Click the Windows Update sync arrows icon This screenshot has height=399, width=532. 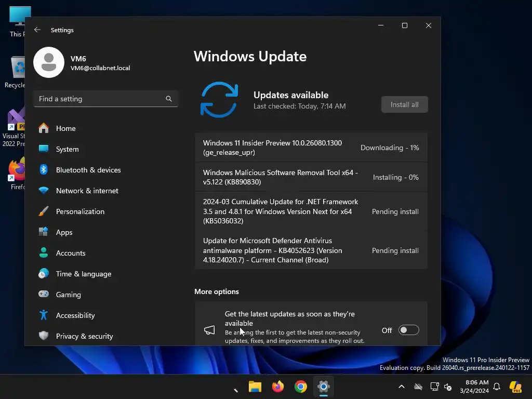219,100
